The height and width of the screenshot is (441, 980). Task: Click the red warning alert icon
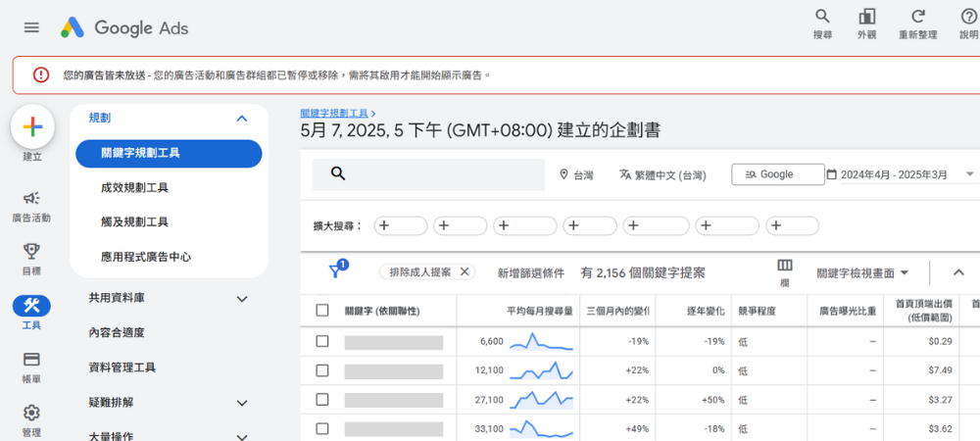click(x=41, y=74)
